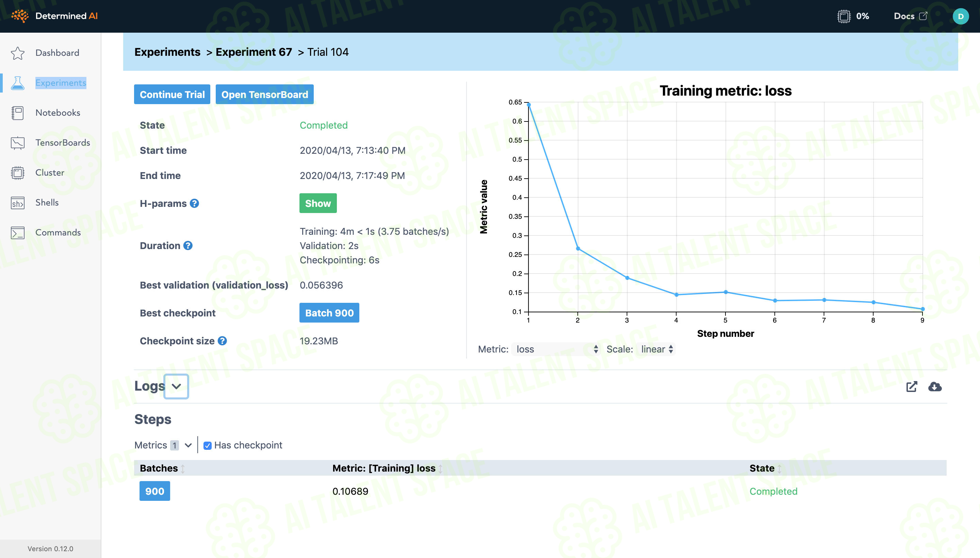Click the TensorBoards chart icon
The width and height of the screenshot is (980, 558).
(x=18, y=143)
